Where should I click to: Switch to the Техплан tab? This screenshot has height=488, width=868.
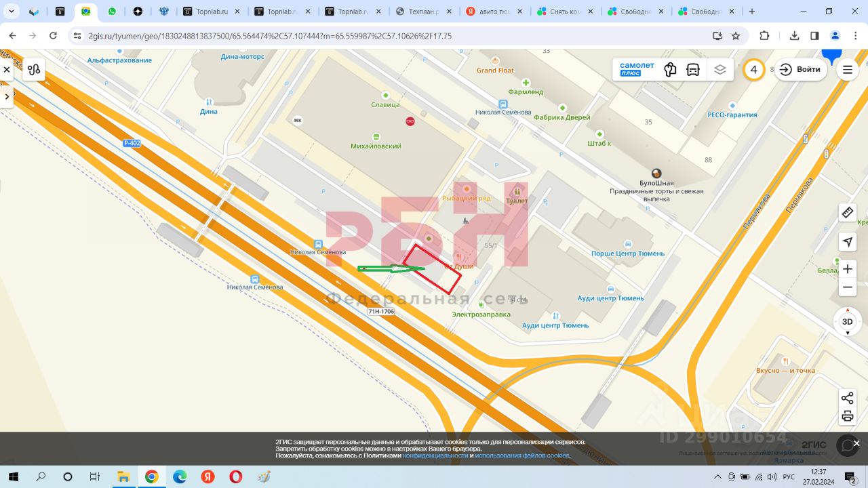coord(425,12)
